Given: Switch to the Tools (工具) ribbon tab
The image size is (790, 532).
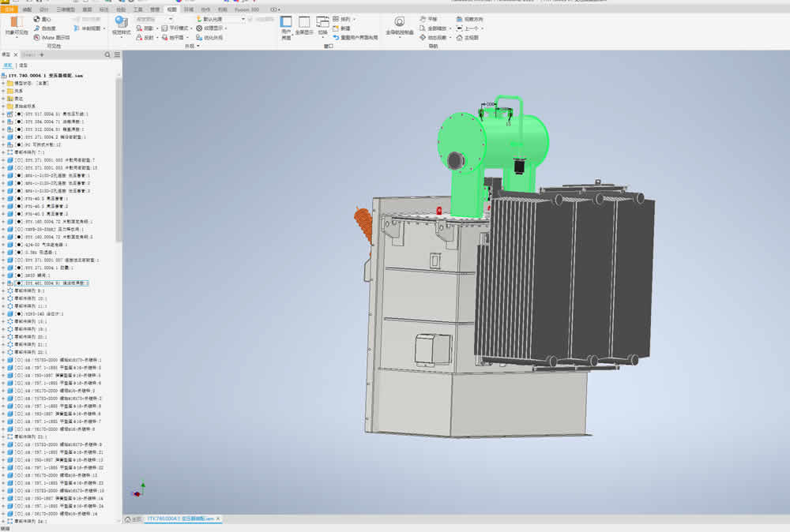Looking at the screenshot, I should point(137,9).
